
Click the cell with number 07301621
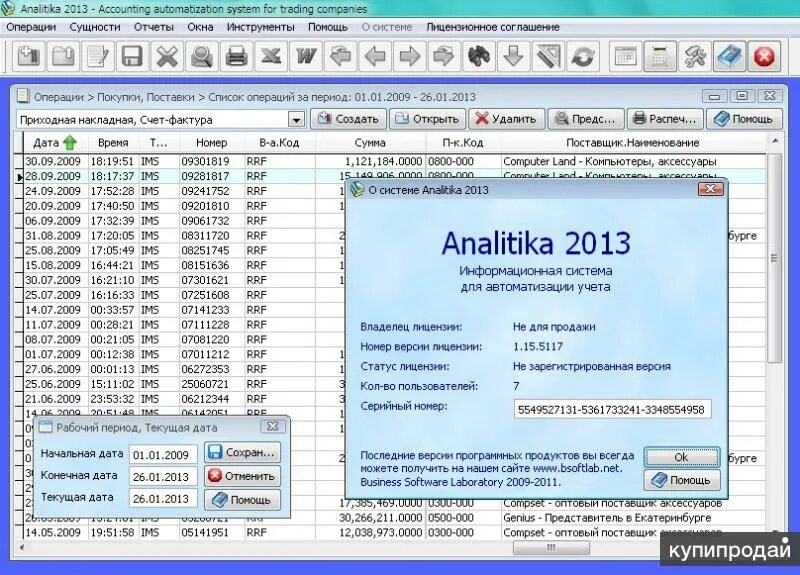[x=212, y=280]
